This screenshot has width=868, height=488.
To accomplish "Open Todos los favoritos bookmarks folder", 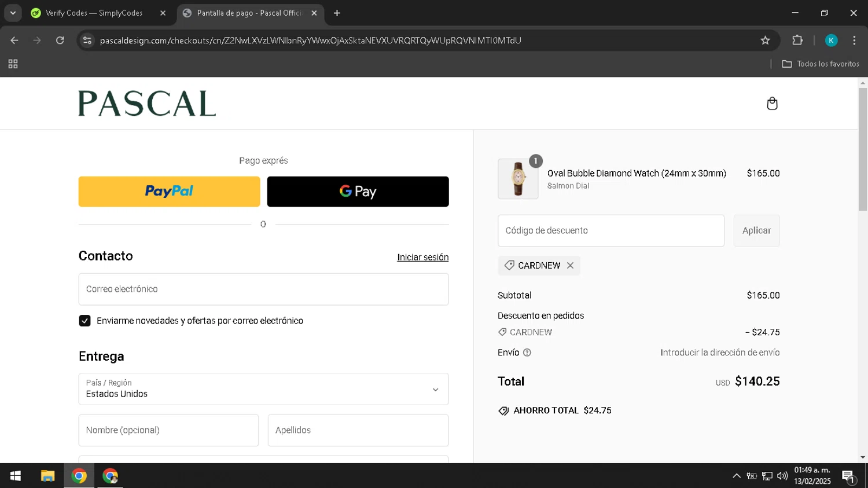I will [821, 64].
